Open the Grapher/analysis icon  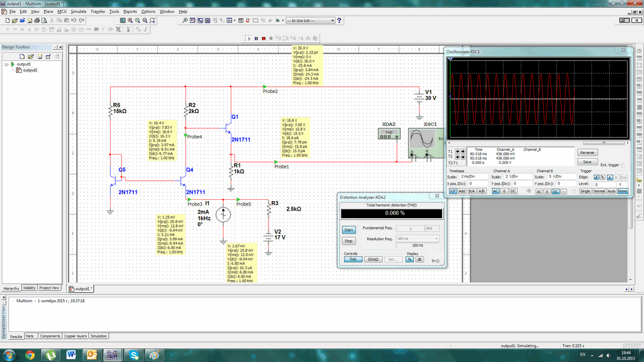229,21
